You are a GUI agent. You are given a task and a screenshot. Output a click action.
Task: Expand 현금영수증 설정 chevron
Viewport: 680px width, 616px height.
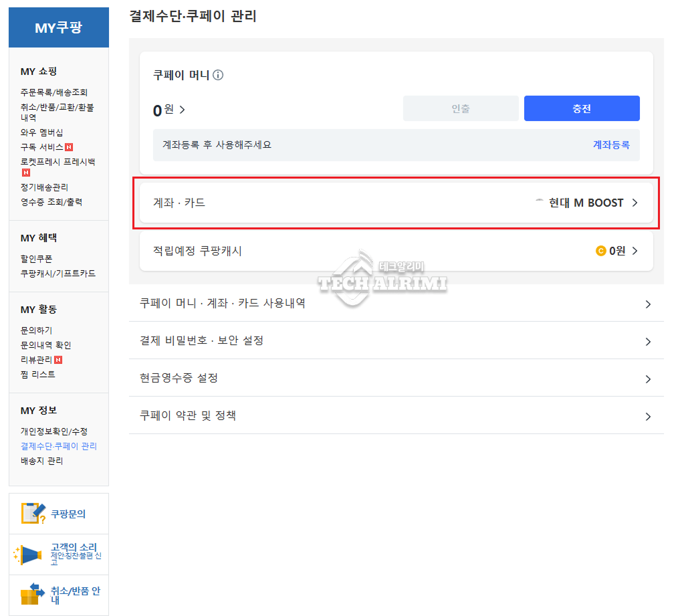coord(648,379)
